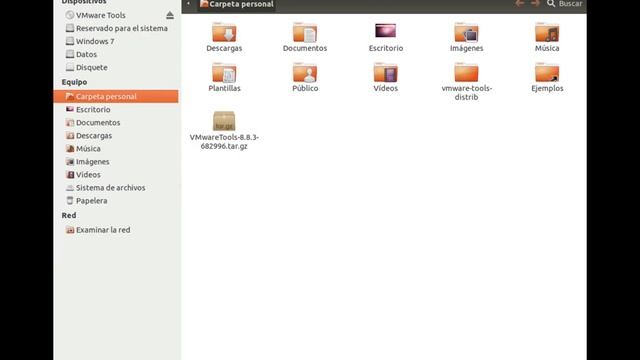Select Carpeta personal in the sidebar
The image size is (640, 360).
(116, 96)
